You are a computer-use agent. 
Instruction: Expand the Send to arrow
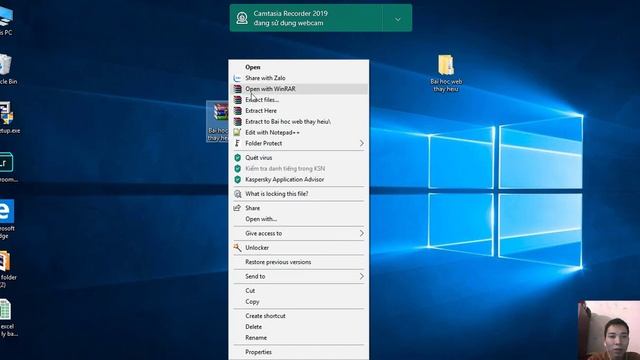[x=362, y=276]
